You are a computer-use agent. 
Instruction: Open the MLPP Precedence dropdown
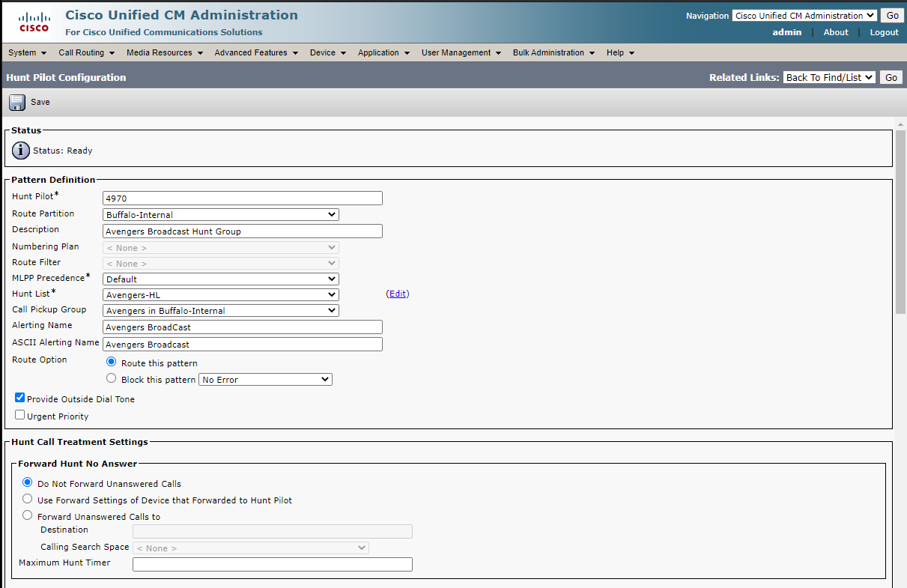[221, 279]
